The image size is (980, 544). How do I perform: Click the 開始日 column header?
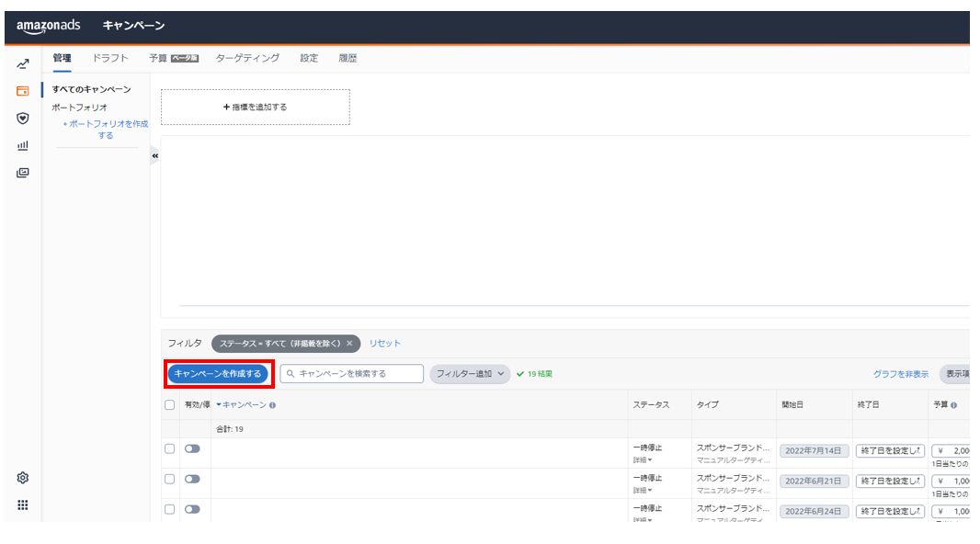(792, 404)
